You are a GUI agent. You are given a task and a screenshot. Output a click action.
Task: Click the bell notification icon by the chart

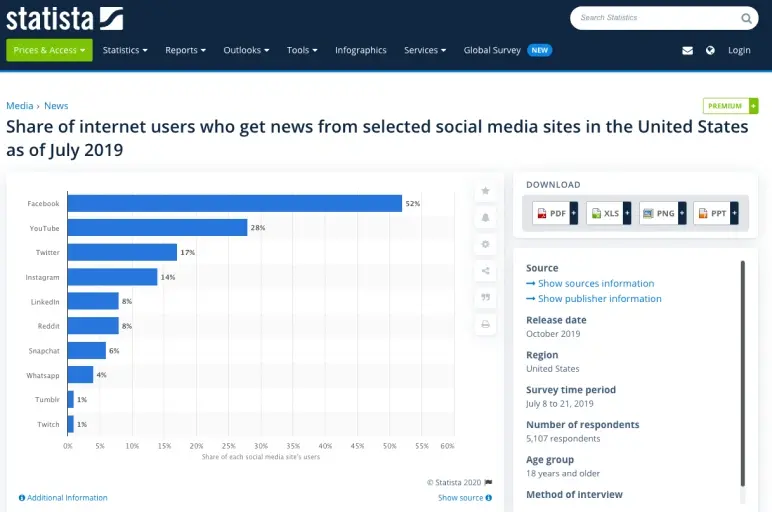pos(485,218)
